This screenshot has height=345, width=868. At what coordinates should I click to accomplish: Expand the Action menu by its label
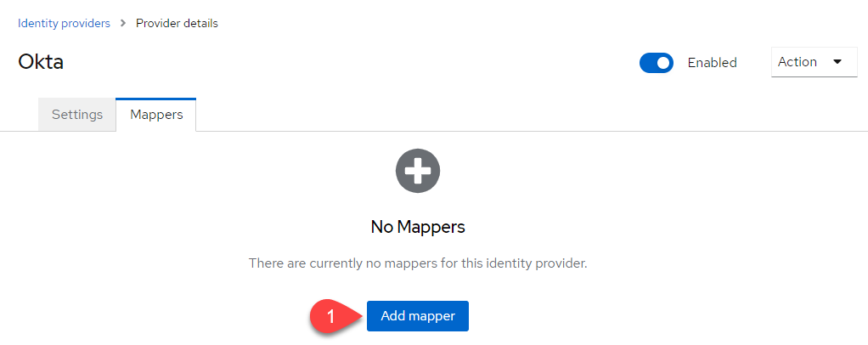798,62
